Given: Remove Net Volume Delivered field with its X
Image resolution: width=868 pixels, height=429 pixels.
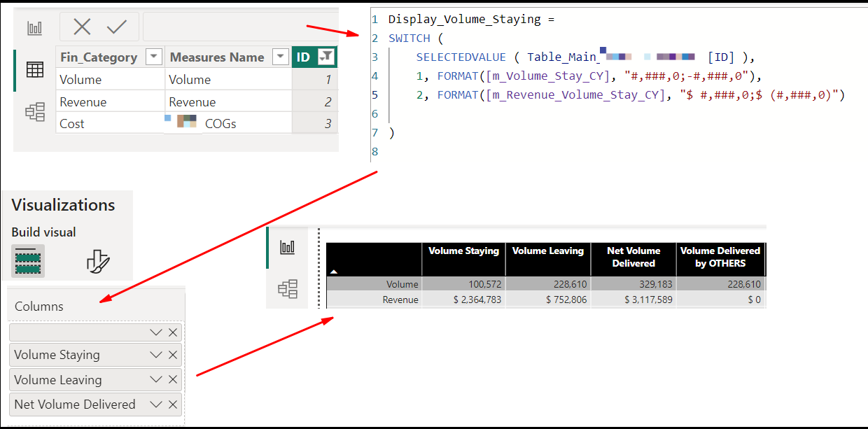Looking at the screenshot, I should (173, 405).
